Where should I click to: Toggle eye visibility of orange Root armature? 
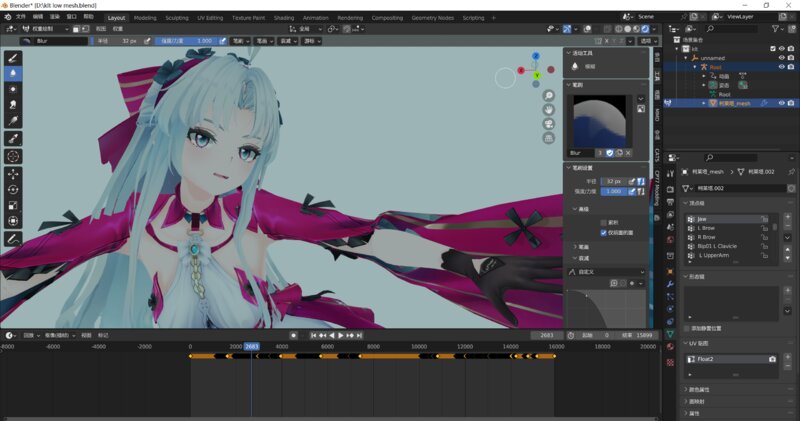[x=782, y=67]
